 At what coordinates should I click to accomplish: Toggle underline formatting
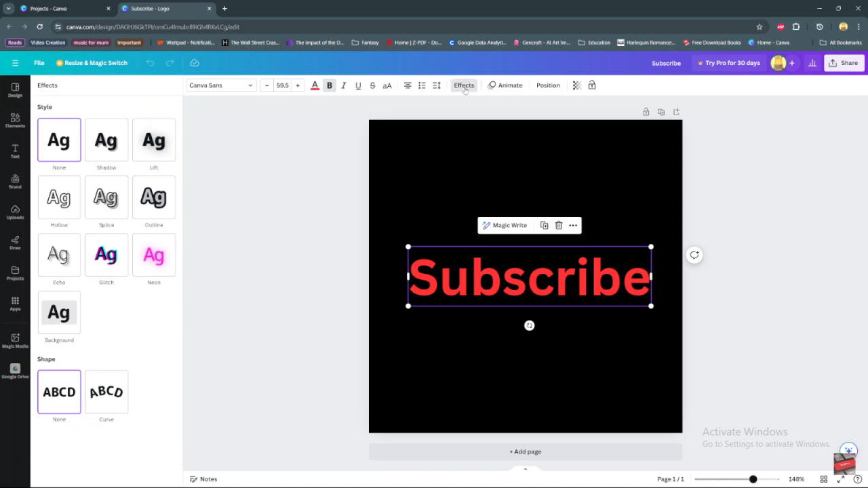point(358,85)
